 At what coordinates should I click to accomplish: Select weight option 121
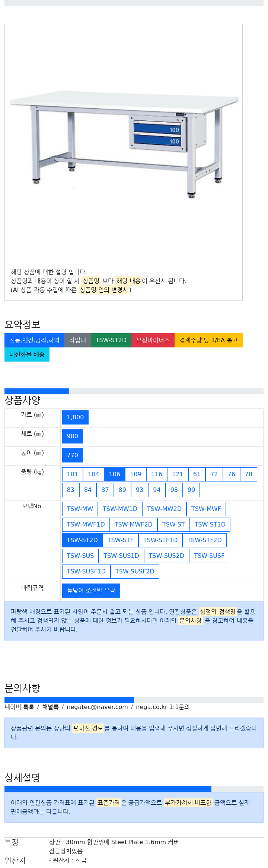click(x=178, y=474)
